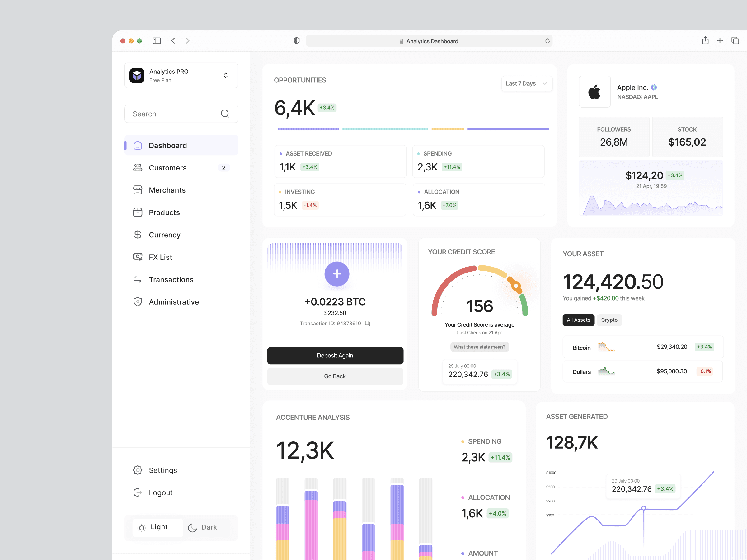
Task: Click the browser share icon
Action: pos(705,41)
